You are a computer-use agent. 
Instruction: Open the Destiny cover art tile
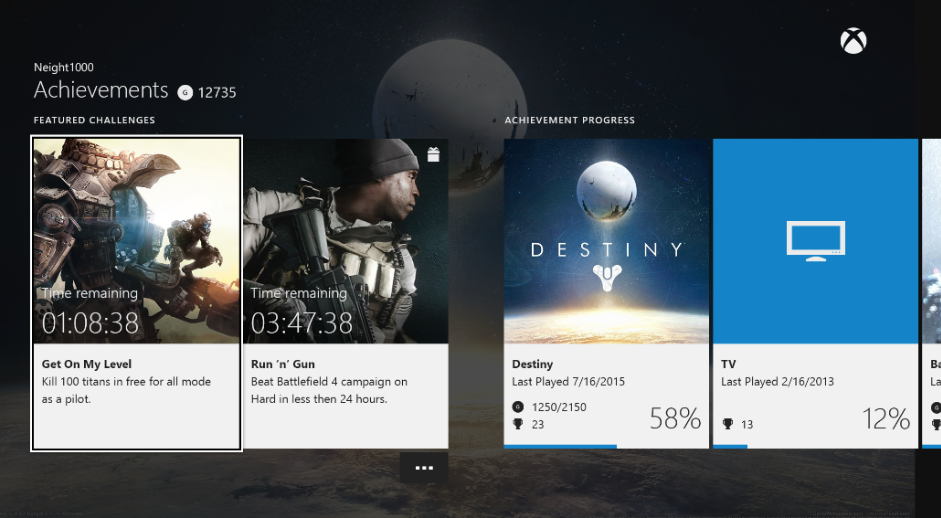click(606, 241)
